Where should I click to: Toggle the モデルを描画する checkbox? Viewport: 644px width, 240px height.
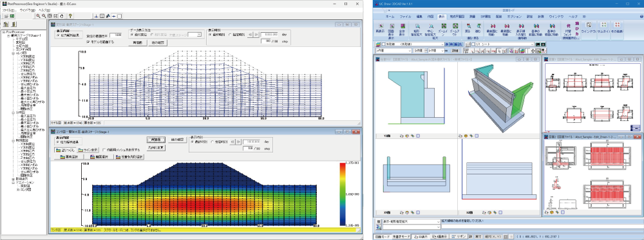(x=88, y=42)
